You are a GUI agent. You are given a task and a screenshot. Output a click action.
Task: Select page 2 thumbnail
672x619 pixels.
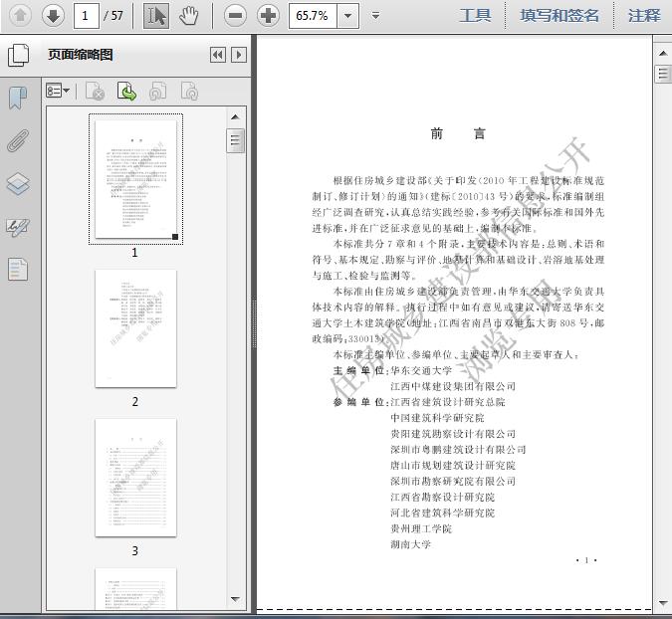tap(135, 328)
